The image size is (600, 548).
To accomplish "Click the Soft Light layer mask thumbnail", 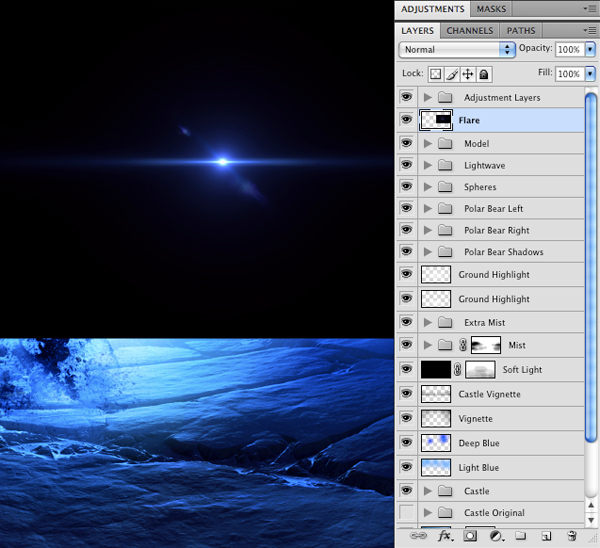I will (x=480, y=370).
